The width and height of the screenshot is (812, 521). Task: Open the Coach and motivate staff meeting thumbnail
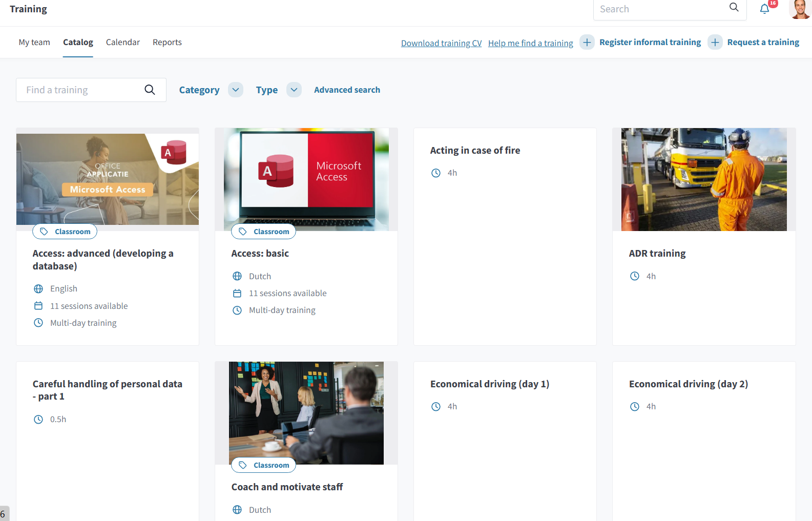[306, 413]
